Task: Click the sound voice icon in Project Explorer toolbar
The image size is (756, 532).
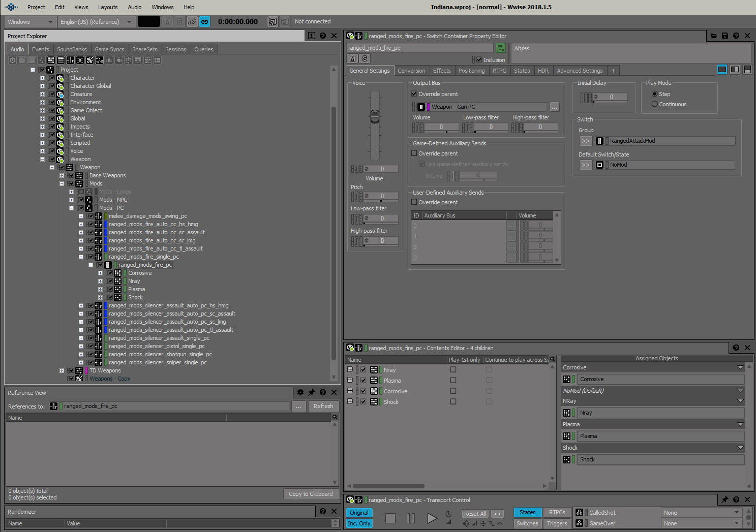Action: pyautogui.click(x=99, y=60)
